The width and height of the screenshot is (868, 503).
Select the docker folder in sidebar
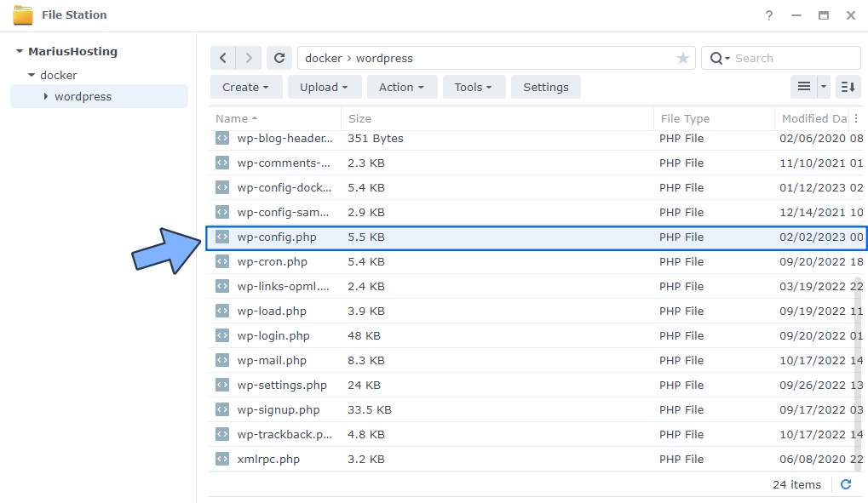point(59,75)
